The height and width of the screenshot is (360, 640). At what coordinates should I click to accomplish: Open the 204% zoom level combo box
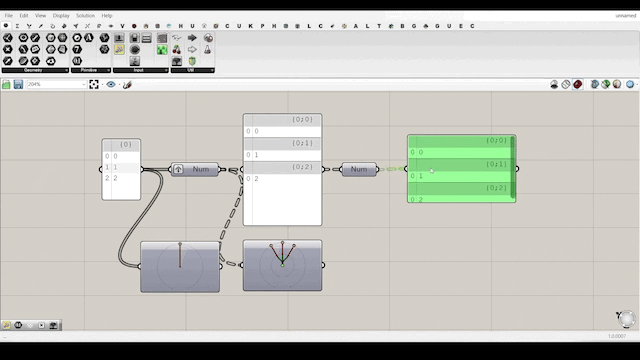pos(57,84)
